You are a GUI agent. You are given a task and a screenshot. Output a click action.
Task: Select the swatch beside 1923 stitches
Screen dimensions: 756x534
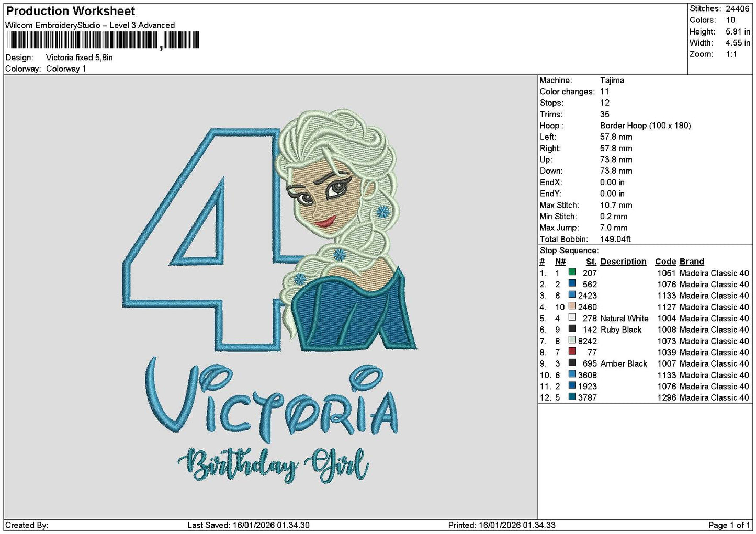(572, 386)
